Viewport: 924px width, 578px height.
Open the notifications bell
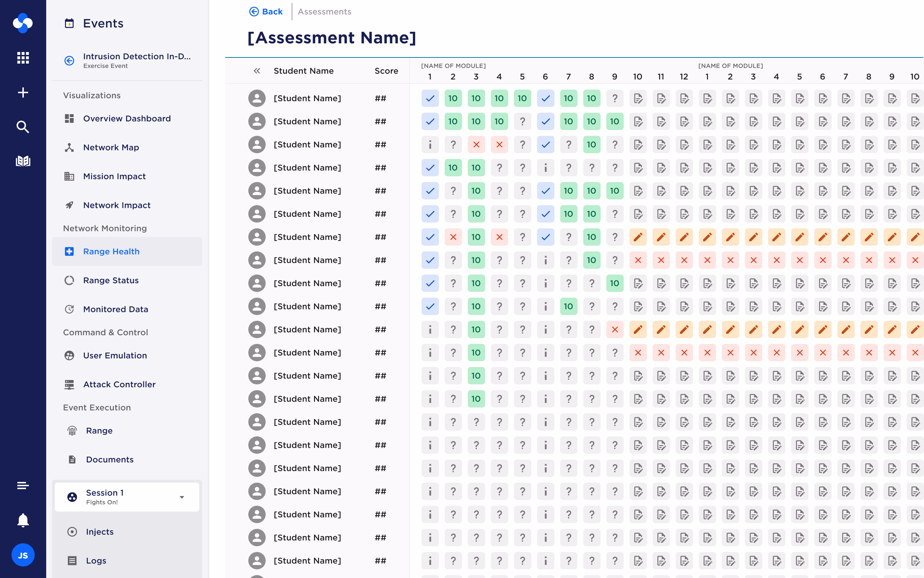(x=23, y=520)
